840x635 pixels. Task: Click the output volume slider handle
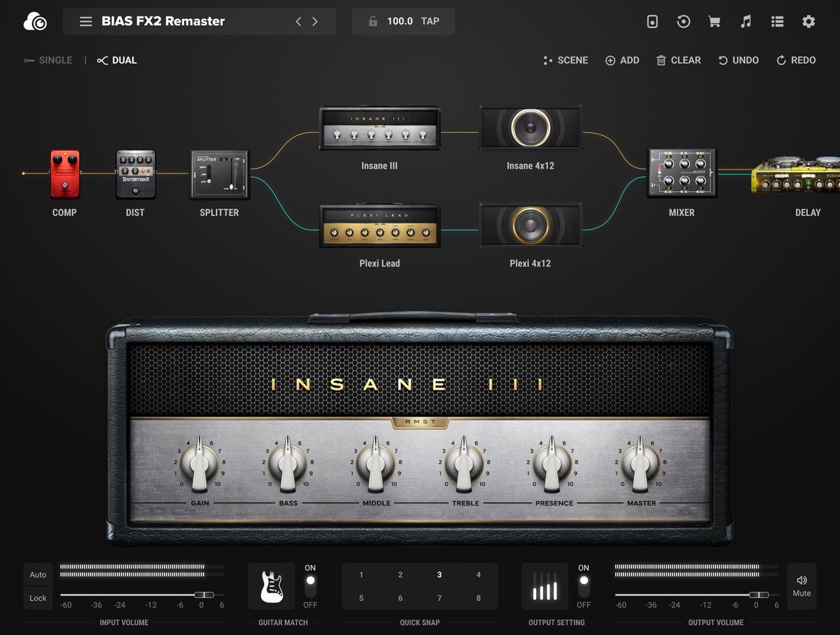759,594
